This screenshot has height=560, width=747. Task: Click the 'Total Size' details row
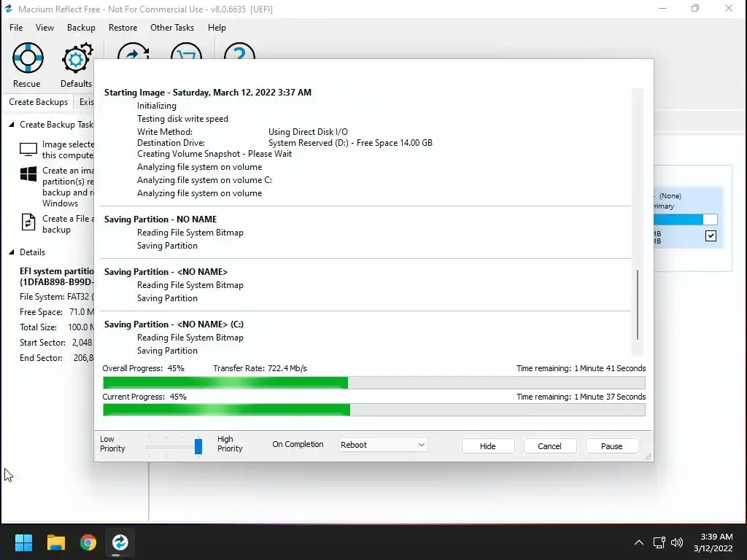tap(57, 327)
